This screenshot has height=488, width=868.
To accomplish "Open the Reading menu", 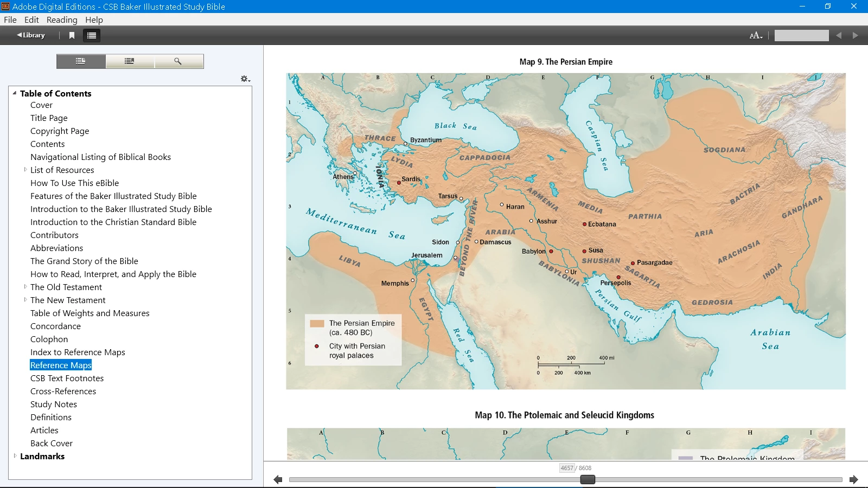I will pos(62,20).
